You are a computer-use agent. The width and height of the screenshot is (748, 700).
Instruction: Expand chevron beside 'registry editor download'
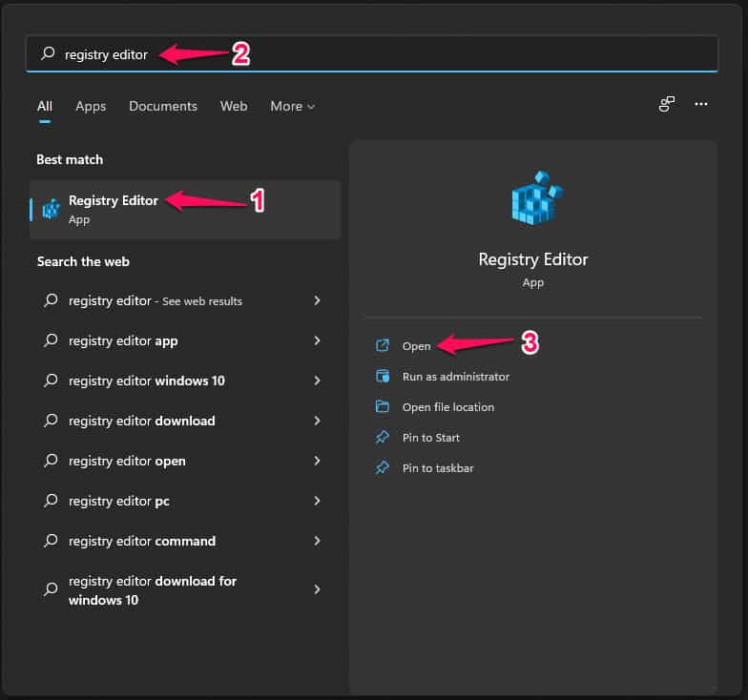pyautogui.click(x=317, y=421)
